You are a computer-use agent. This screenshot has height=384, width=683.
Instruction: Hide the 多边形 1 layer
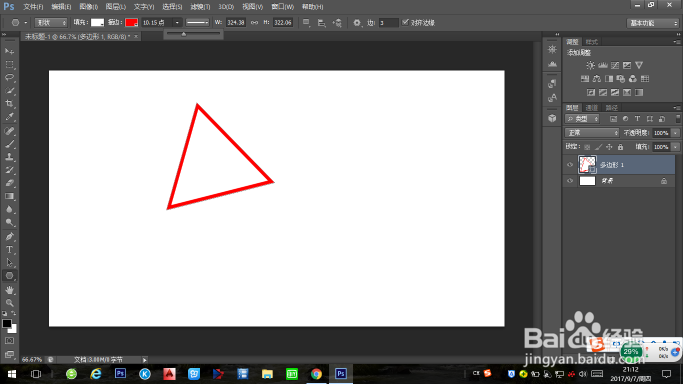(x=570, y=165)
